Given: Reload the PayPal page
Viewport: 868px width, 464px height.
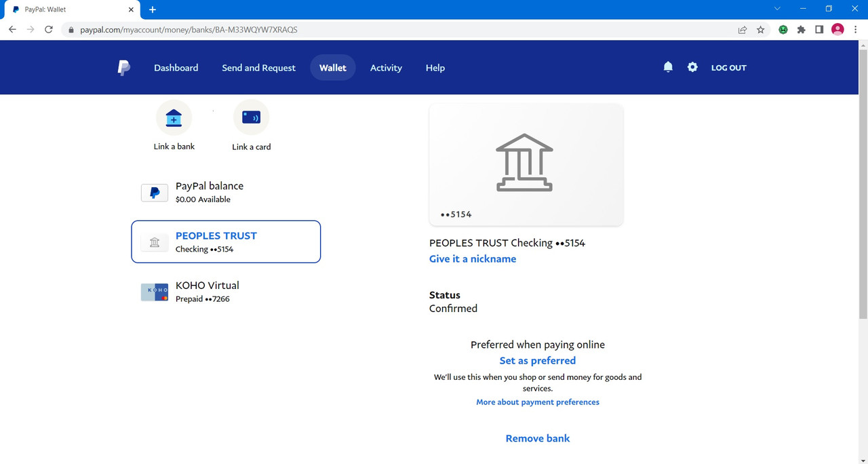Looking at the screenshot, I should (49, 29).
